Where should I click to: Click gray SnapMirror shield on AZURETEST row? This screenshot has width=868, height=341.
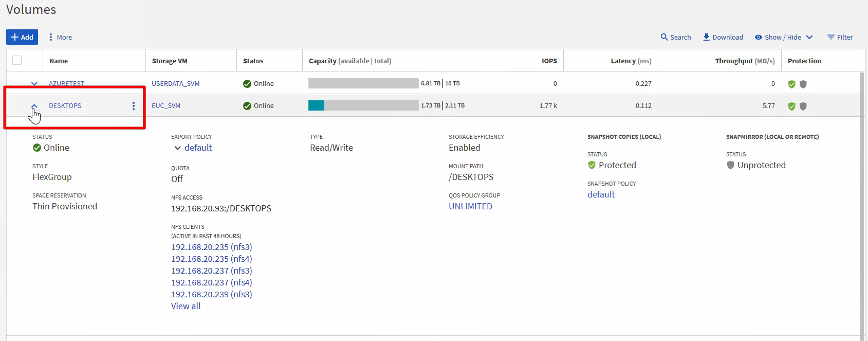[x=803, y=84]
